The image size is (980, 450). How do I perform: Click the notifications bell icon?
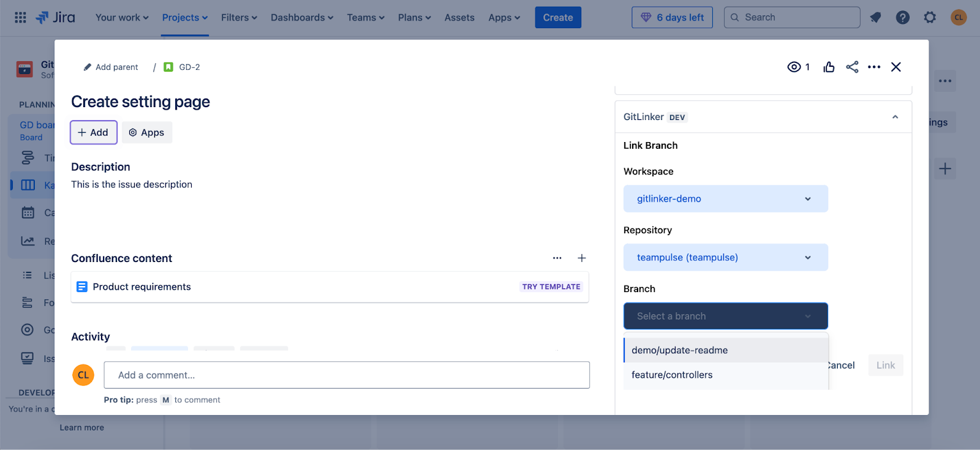point(875,18)
